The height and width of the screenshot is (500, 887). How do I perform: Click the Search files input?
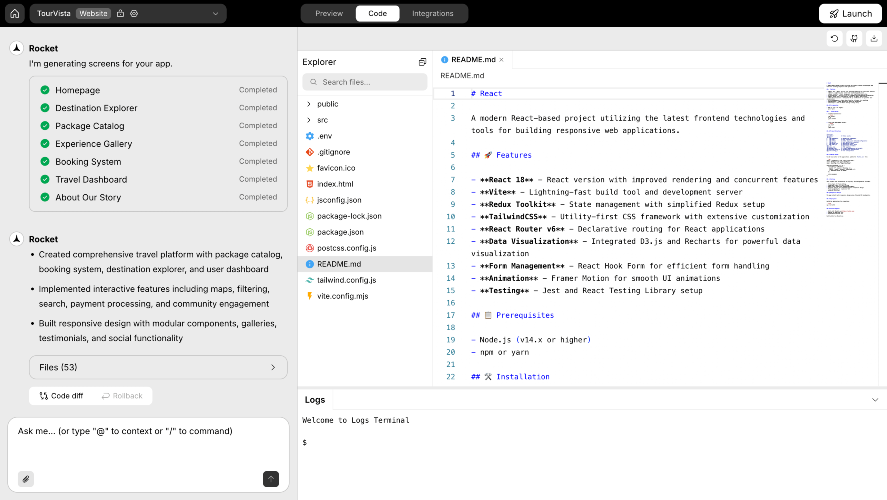coord(365,82)
